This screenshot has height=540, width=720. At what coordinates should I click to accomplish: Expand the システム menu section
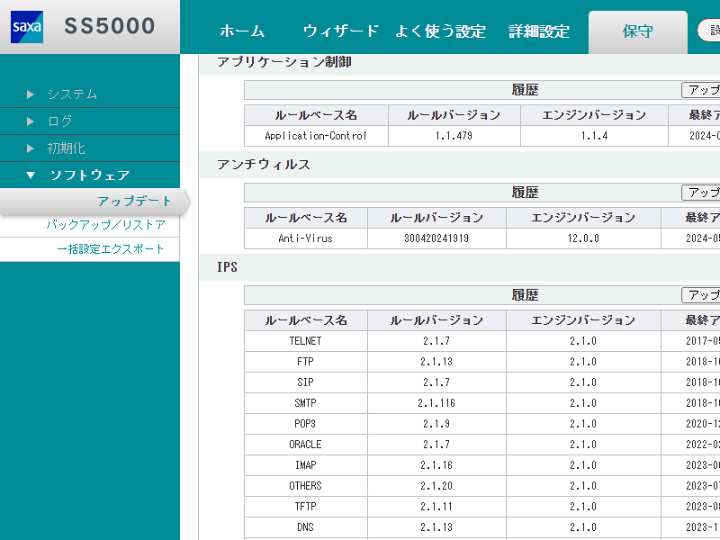tap(72, 94)
